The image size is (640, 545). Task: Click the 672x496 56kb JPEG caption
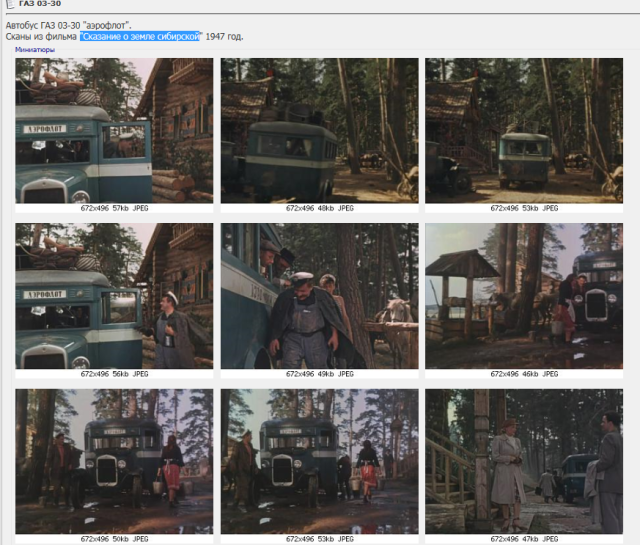coord(114,374)
